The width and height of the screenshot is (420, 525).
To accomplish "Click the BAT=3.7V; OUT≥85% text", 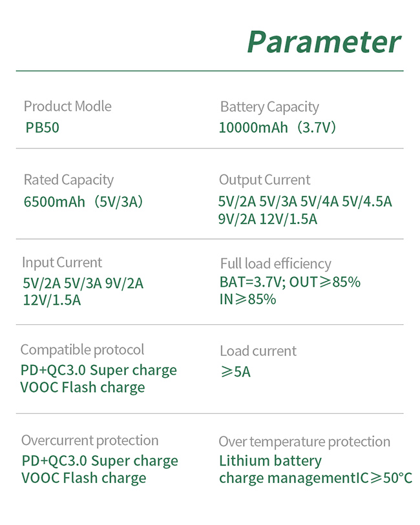I will (290, 282).
